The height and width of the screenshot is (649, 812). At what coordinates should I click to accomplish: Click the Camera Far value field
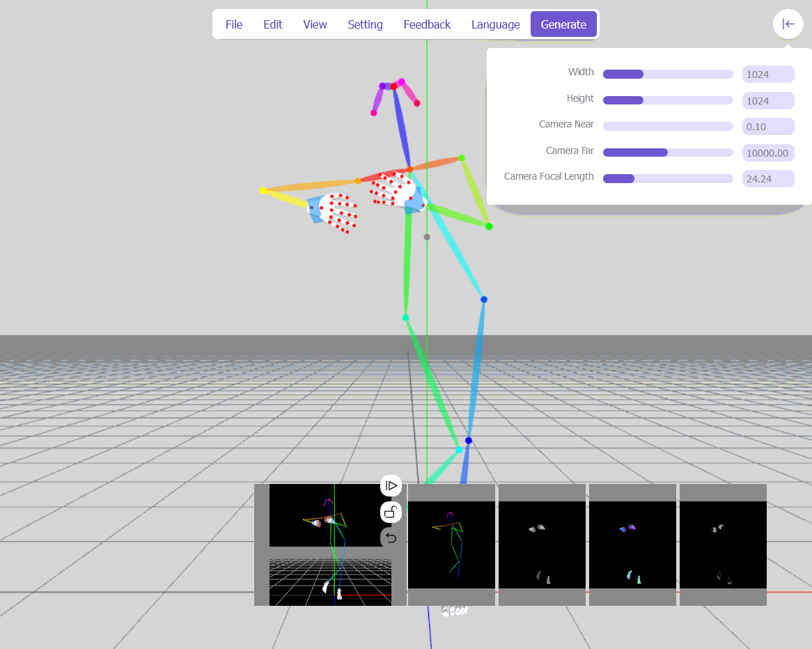click(x=768, y=153)
